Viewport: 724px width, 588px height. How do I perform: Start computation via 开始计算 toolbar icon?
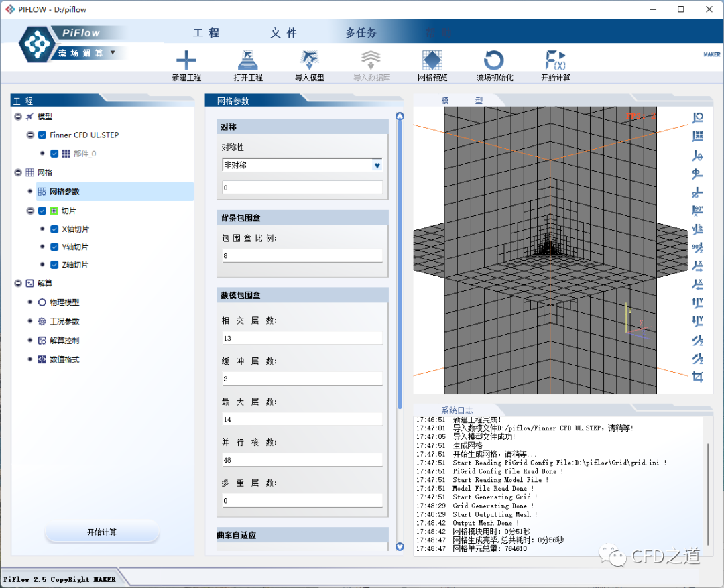[x=555, y=60]
